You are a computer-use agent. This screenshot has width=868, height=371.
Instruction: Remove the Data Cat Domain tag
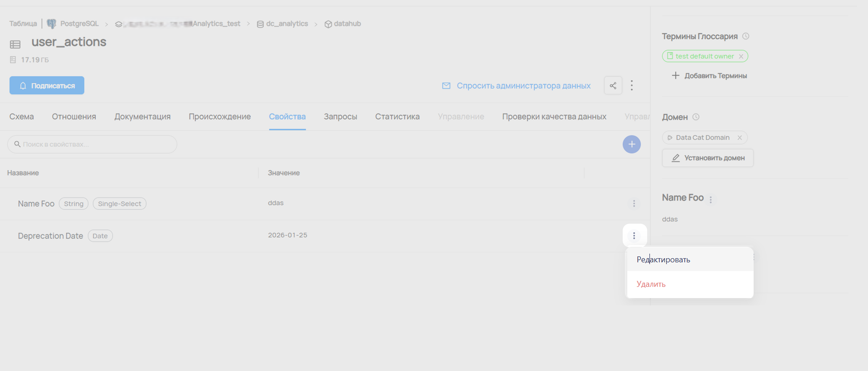740,138
